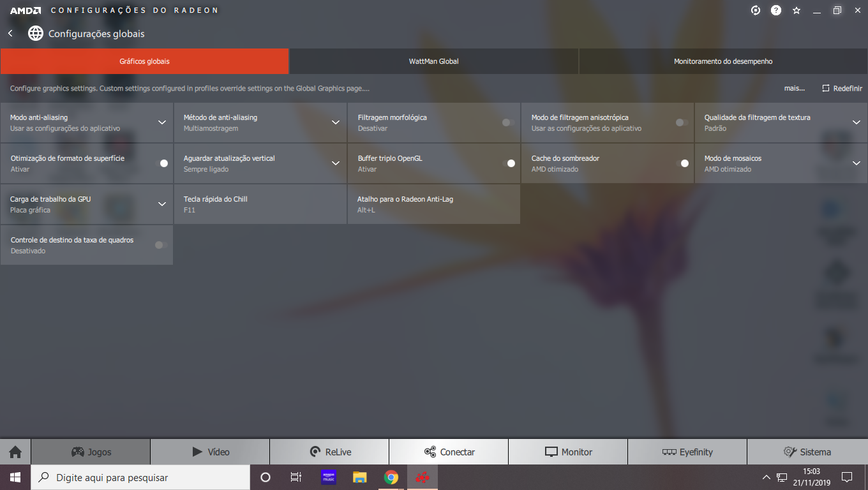
Task: Open the network tray icon
Action: (x=782, y=477)
